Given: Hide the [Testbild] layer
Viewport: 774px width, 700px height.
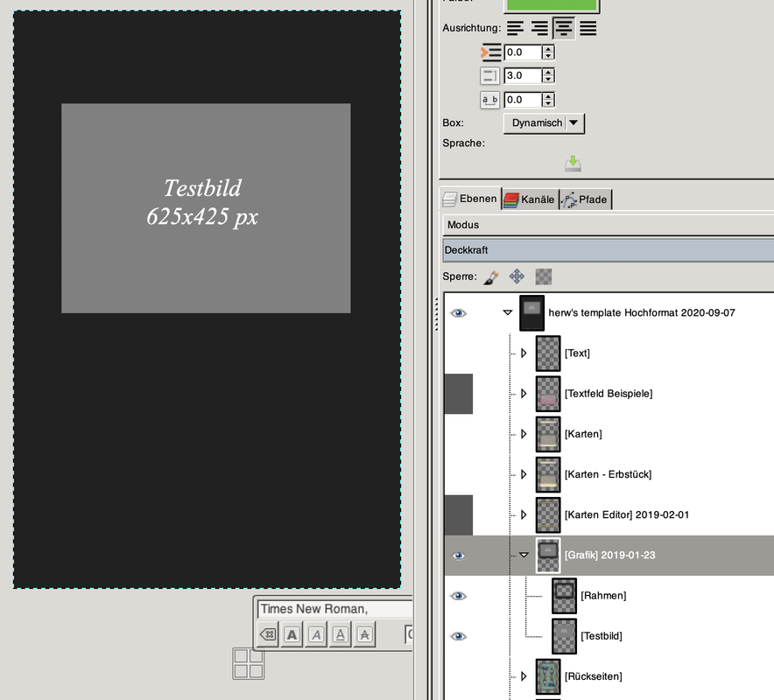Looking at the screenshot, I should click(459, 636).
